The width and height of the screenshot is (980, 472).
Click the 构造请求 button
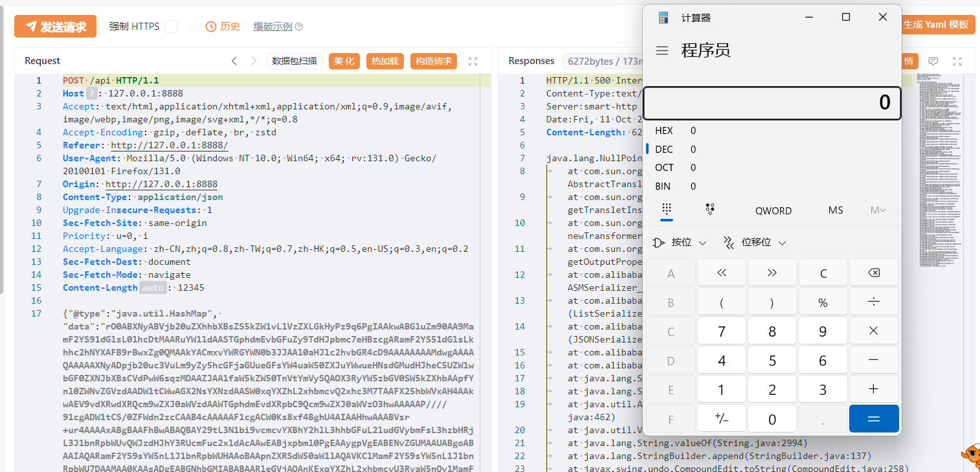[x=434, y=61]
